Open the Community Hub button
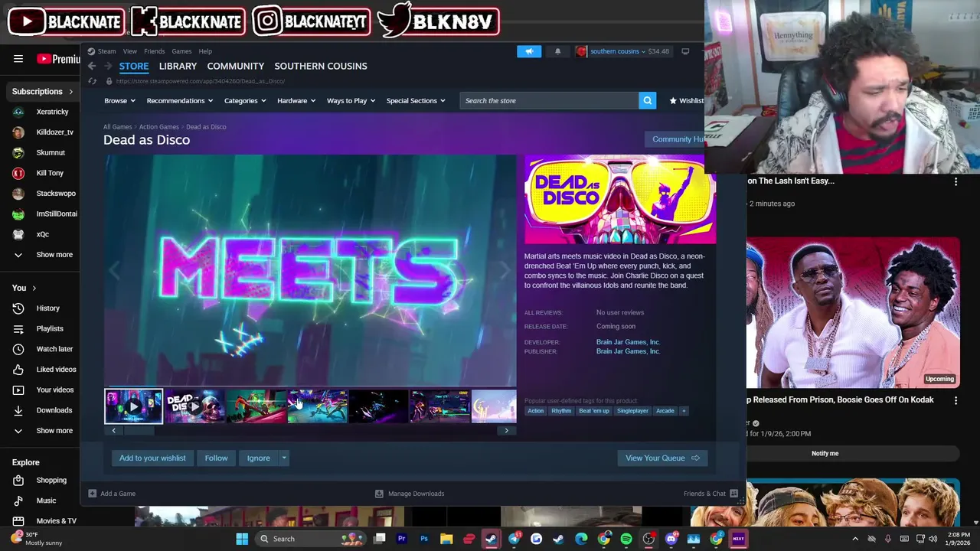 (675, 139)
